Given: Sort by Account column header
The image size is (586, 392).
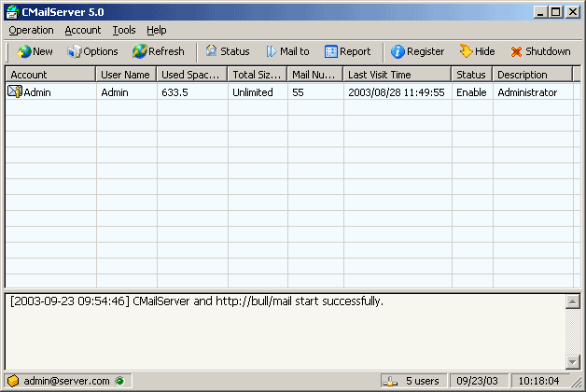Looking at the screenshot, I should tap(50, 75).
